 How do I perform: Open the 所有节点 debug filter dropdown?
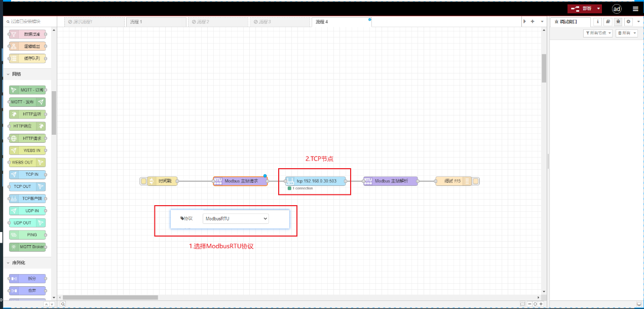coord(598,33)
